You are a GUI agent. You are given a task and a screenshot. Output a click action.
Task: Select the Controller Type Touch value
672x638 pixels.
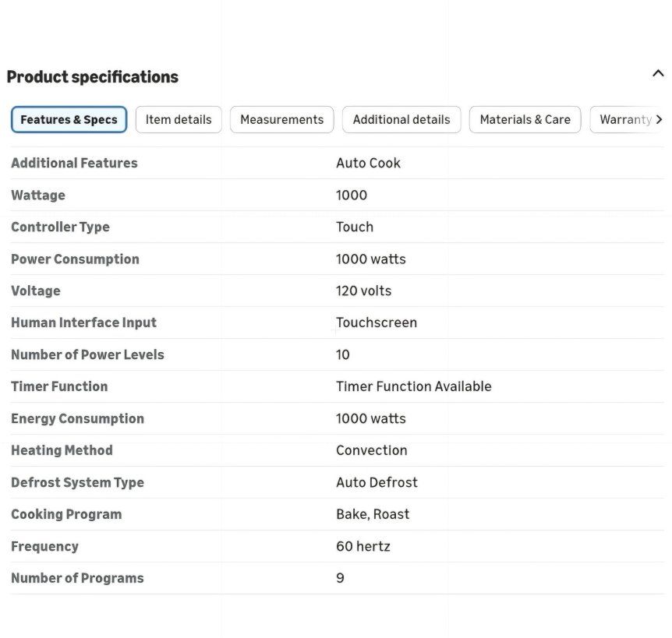[x=355, y=227]
